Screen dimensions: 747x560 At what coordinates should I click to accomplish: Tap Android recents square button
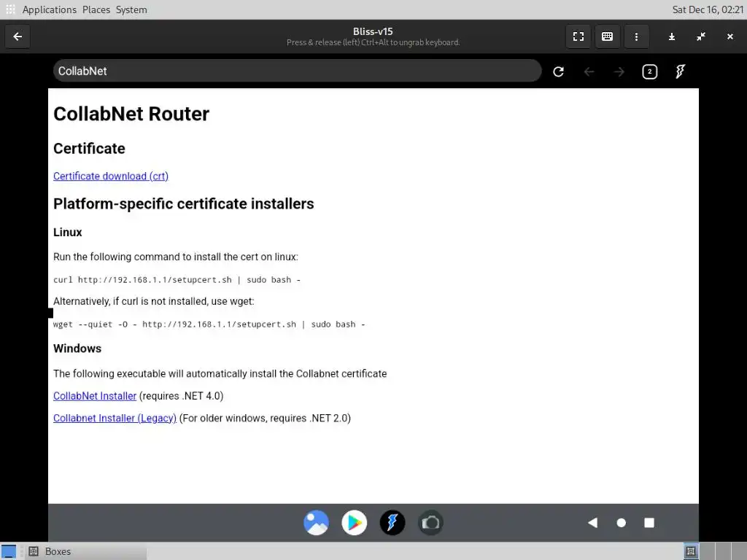[649, 523]
